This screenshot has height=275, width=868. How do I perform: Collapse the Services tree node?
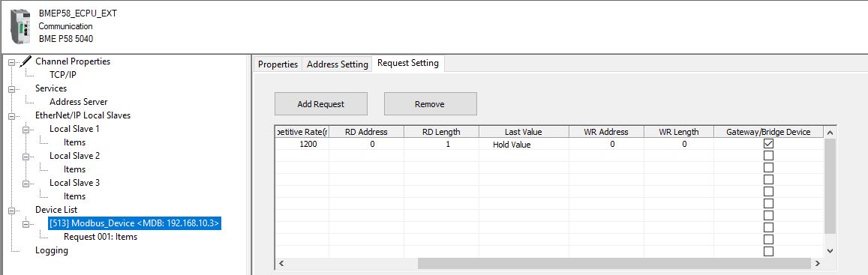pyautogui.click(x=11, y=89)
